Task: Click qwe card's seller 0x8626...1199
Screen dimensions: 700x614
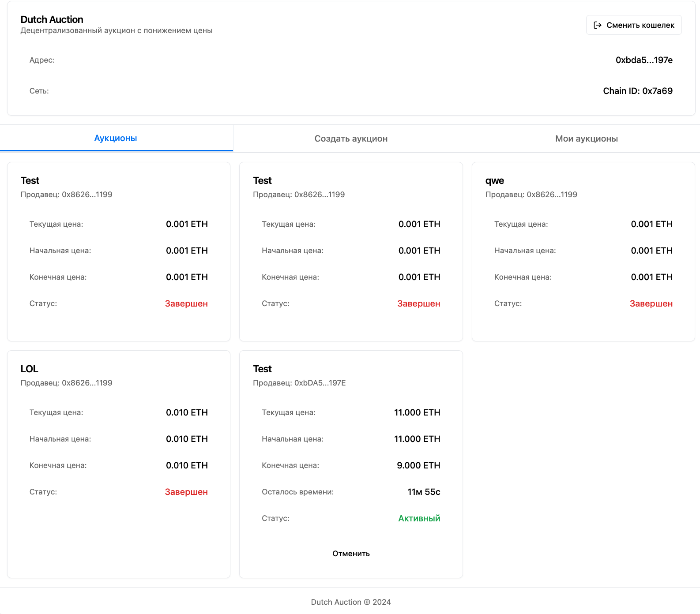Action: click(531, 195)
